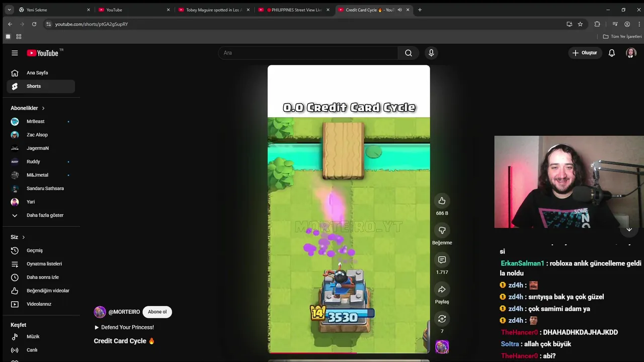Open the sound thumbnail below remix

[442, 347]
